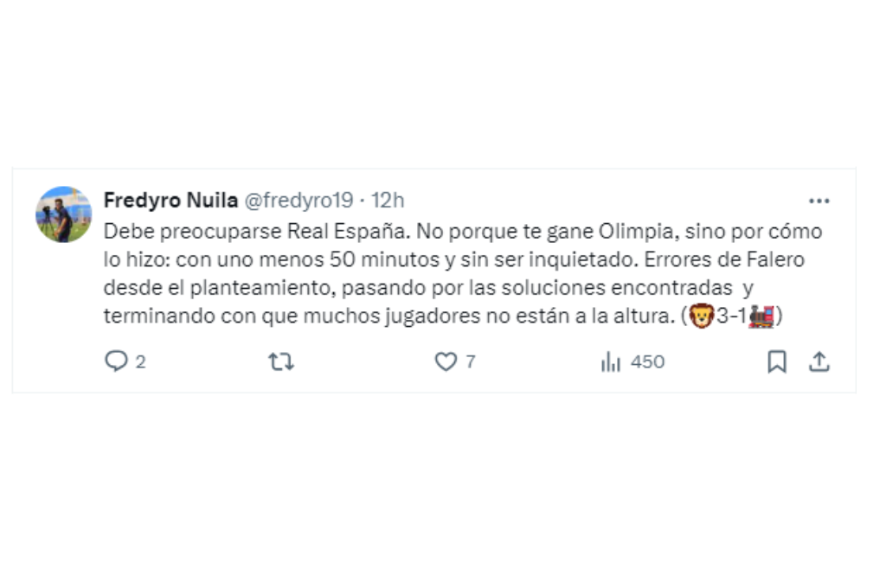Open the reply composer via the speech bubble icon
This screenshot has width=886, height=588.
(118, 363)
